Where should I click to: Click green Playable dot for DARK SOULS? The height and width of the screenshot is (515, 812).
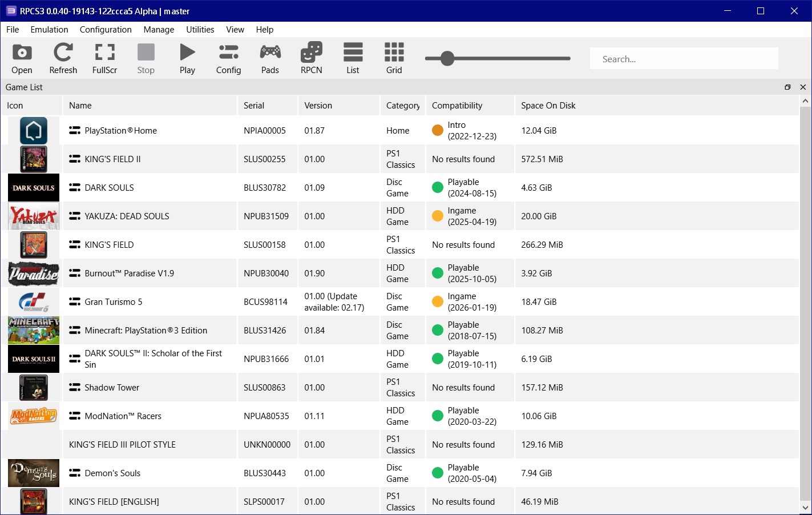[x=438, y=188]
